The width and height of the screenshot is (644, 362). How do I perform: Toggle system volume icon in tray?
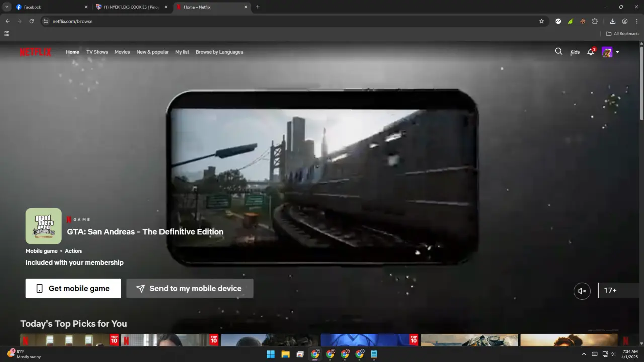[x=613, y=354]
